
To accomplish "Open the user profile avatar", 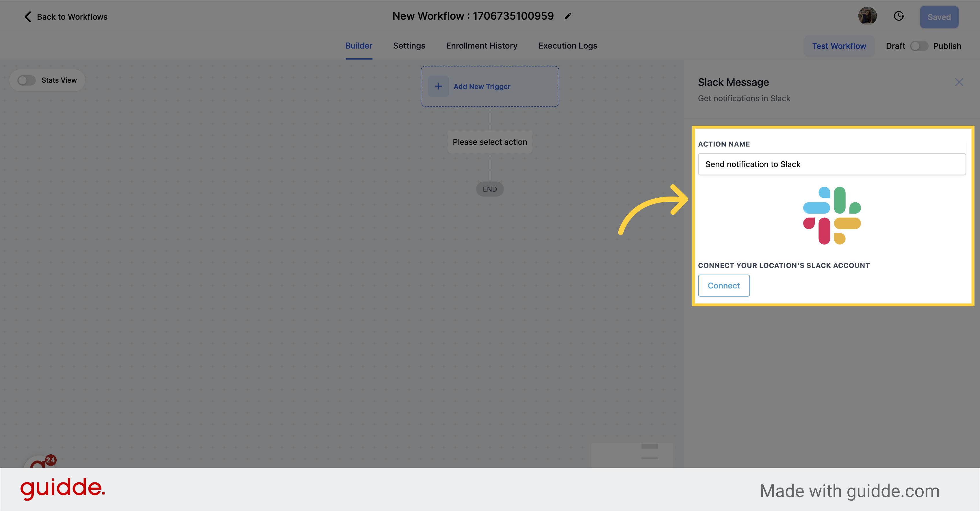I will point(867,16).
